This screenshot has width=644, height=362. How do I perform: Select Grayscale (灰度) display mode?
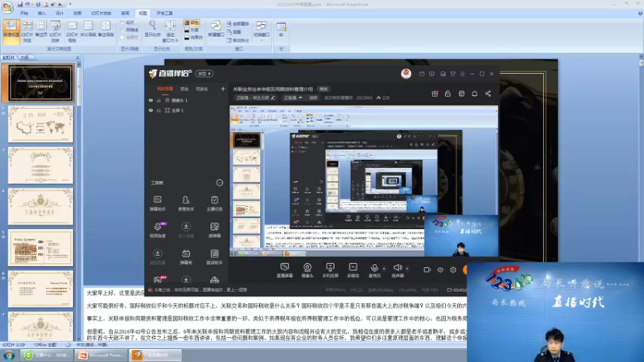192,30
